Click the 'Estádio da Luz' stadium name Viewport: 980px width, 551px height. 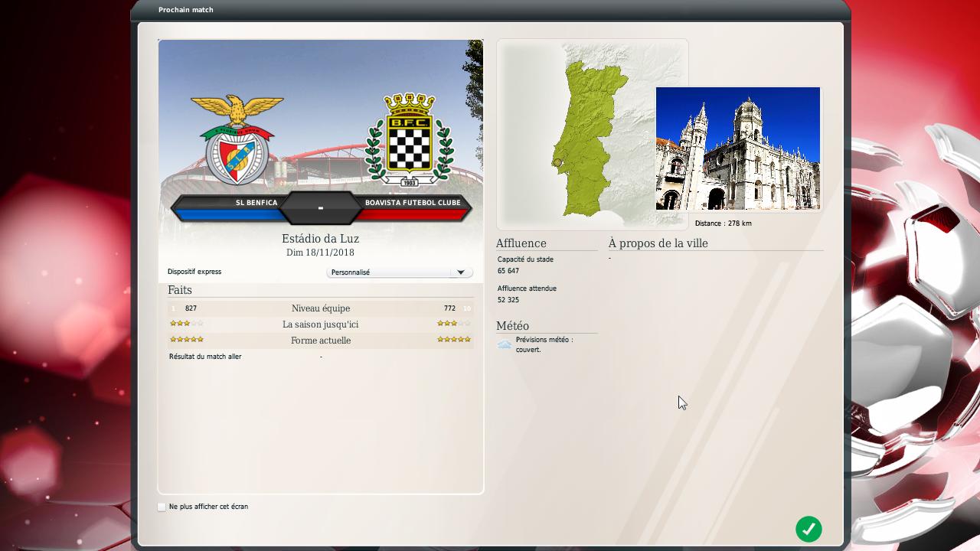[x=320, y=239]
